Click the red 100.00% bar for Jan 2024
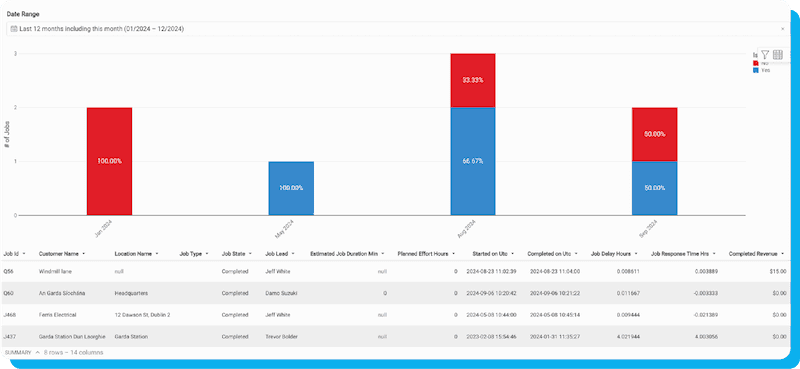Viewport: 800px width, 369px height. (109, 161)
